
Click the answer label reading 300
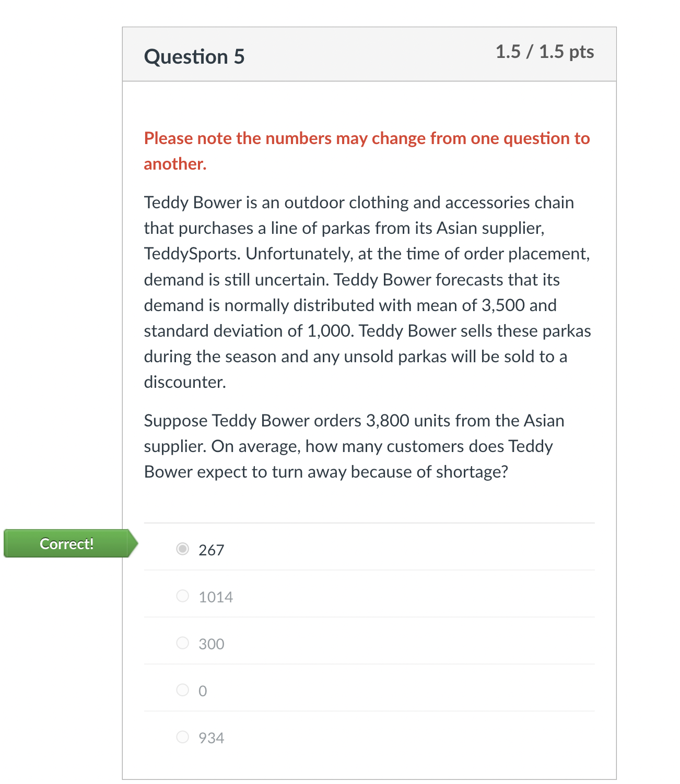(x=210, y=644)
